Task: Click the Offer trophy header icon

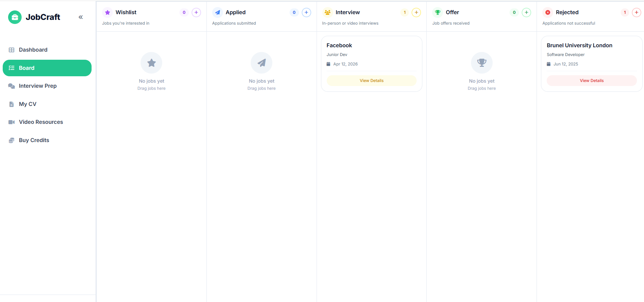Action: [438, 12]
